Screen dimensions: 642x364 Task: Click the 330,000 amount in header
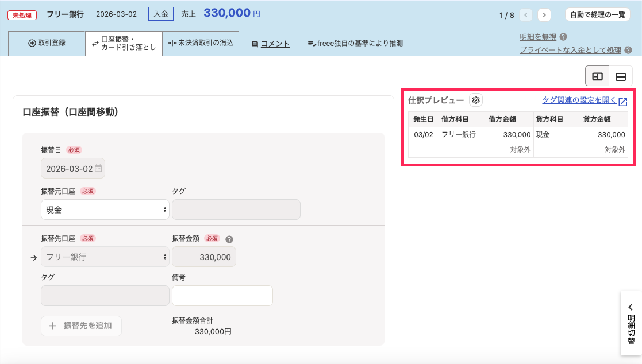point(227,13)
